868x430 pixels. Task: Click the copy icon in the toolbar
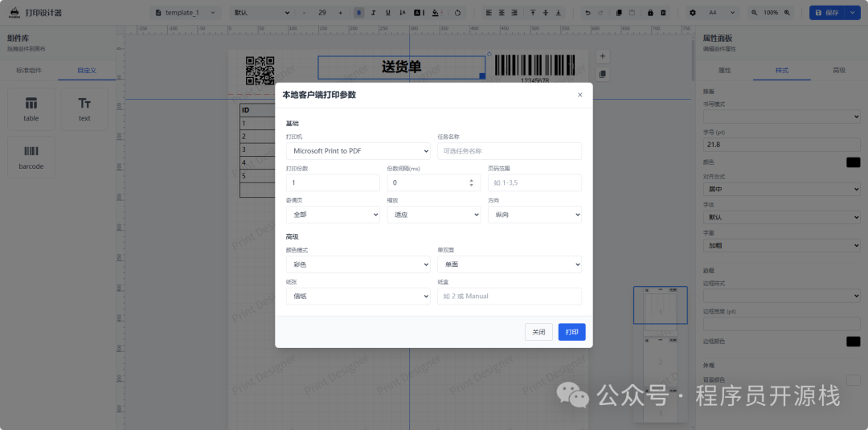tap(619, 12)
